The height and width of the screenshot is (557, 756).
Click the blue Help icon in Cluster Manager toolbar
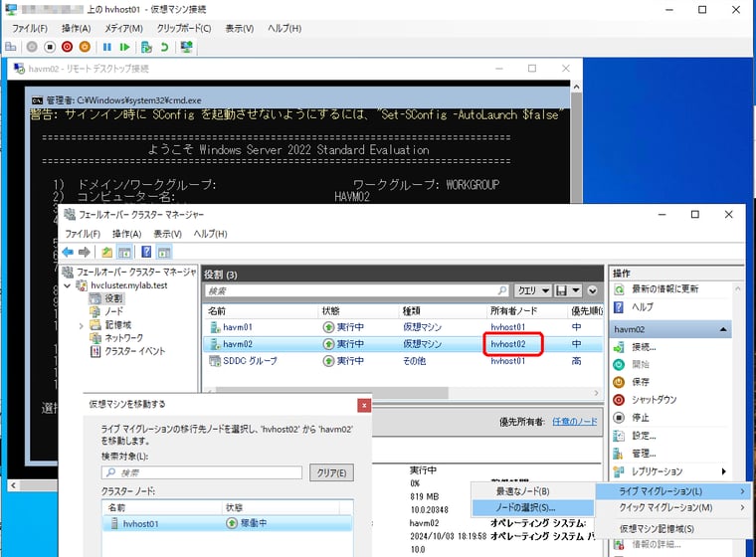click(146, 252)
